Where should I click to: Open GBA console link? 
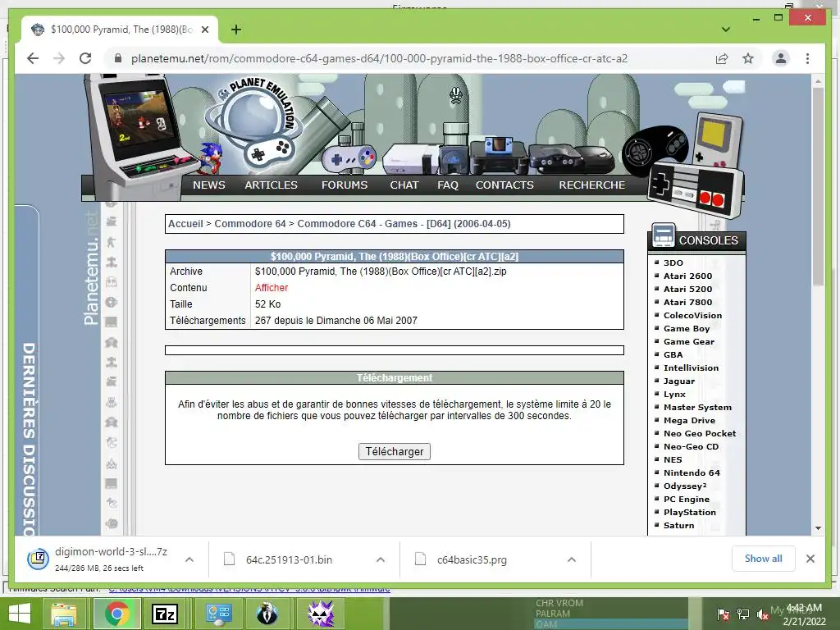tap(673, 354)
